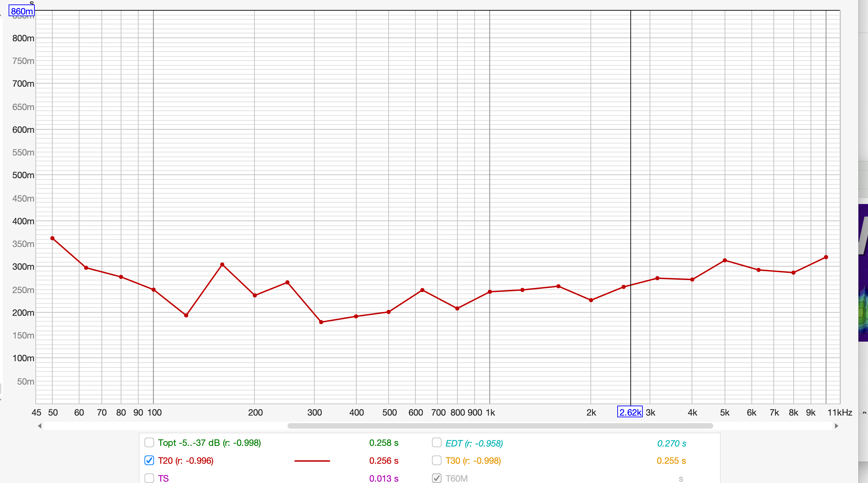Select the T20 legend label text

tap(186, 461)
